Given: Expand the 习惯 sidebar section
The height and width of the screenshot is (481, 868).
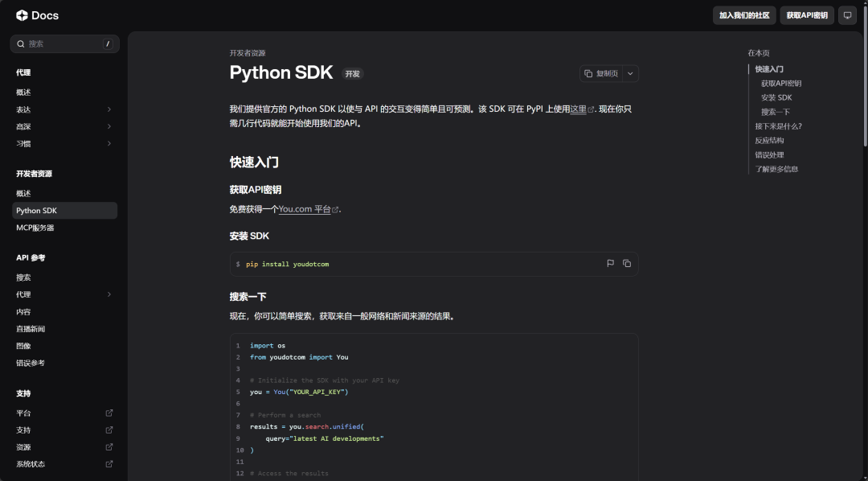Looking at the screenshot, I should pyautogui.click(x=109, y=143).
